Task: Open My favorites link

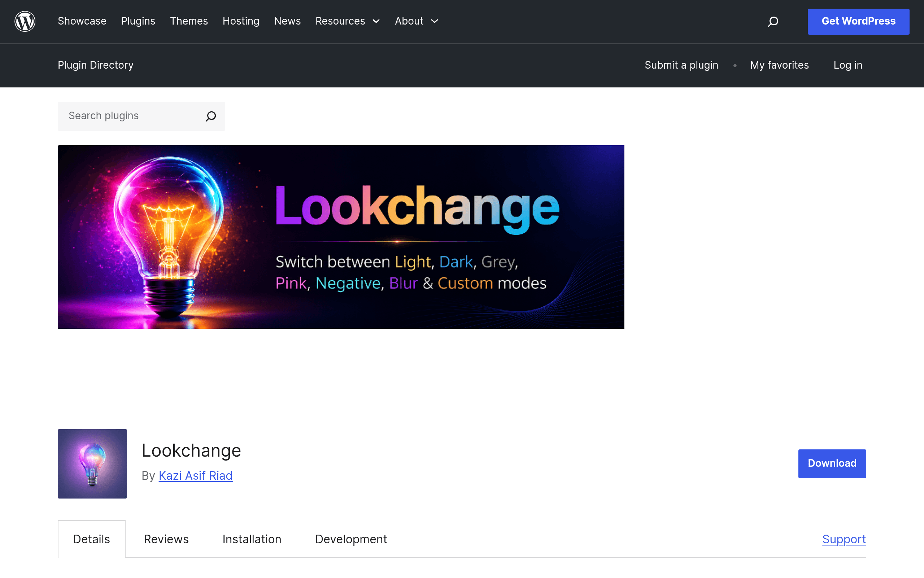Action: (x=779, y=65)
